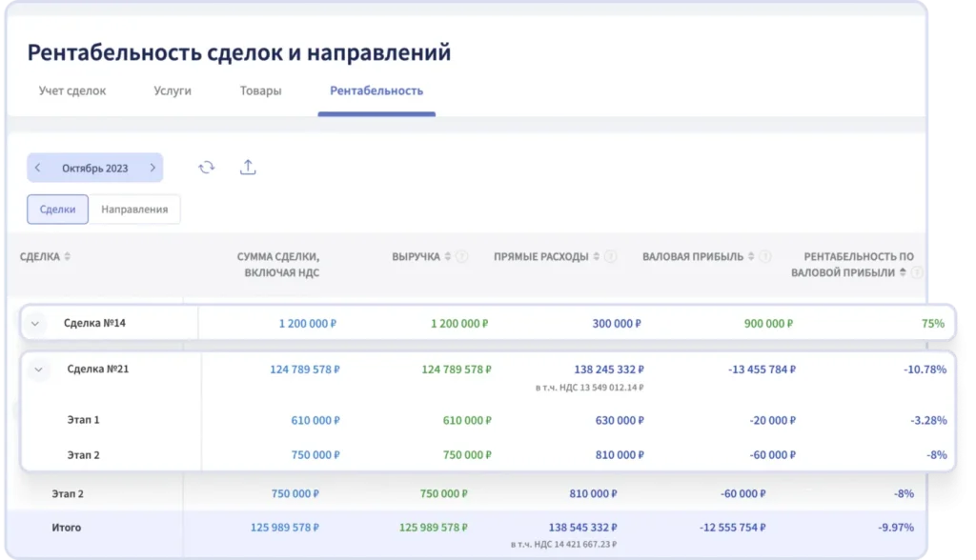
Task: Collapse Сделка №21 row chevron
Action: 38,370
